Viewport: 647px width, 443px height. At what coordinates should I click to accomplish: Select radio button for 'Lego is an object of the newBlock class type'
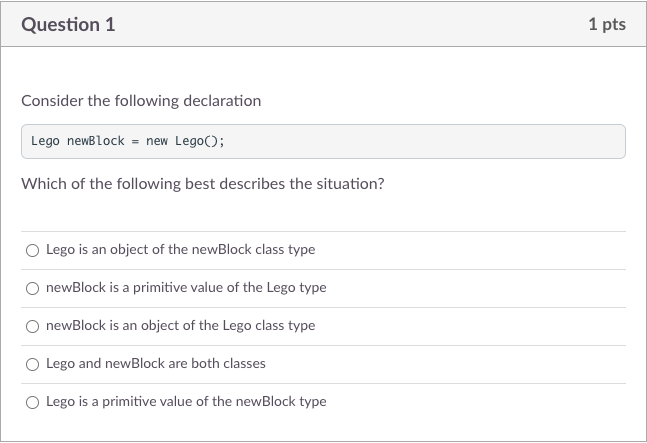click(33, 250)
